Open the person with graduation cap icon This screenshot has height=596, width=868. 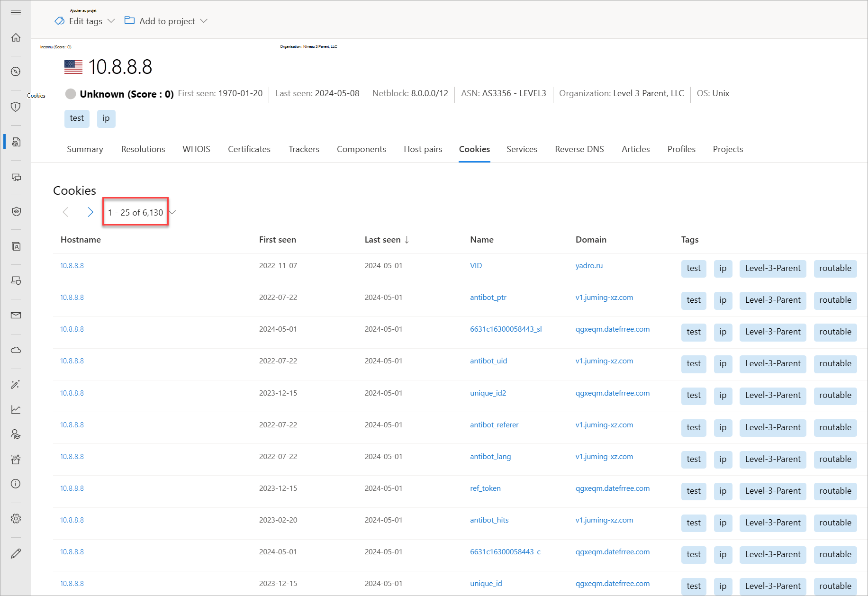(x=16, y=434)
